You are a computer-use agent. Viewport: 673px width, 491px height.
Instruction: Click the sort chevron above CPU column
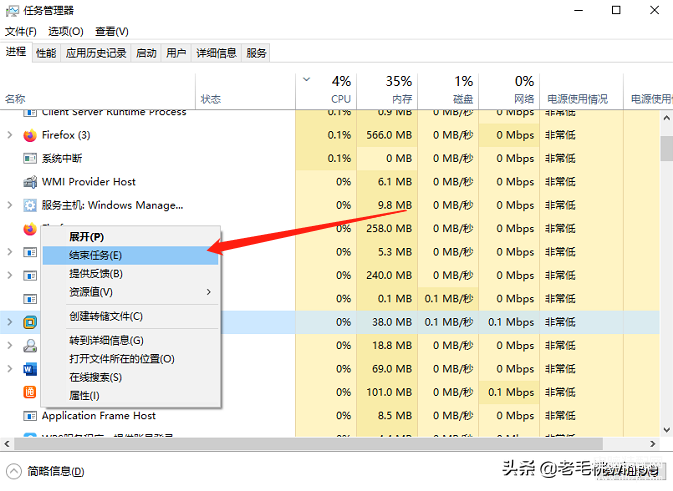(x=306, y=79)
